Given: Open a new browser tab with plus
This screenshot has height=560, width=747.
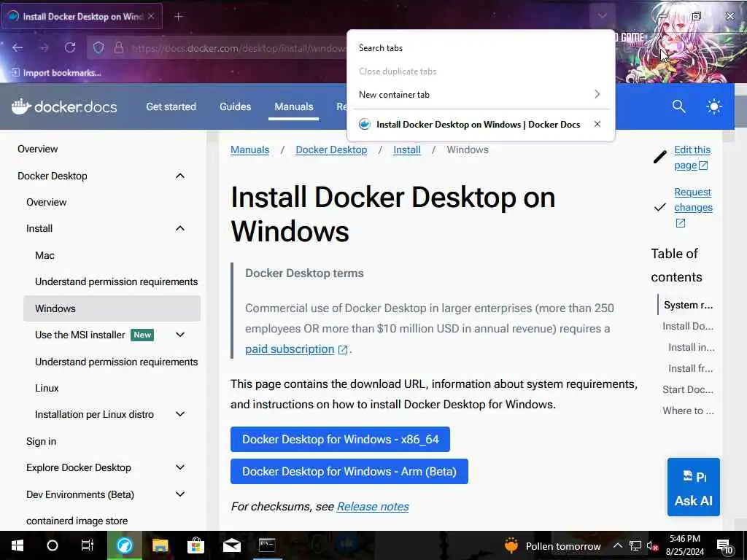Looking at the screenshot, I should pyautogui.click(x=179, y=17).
